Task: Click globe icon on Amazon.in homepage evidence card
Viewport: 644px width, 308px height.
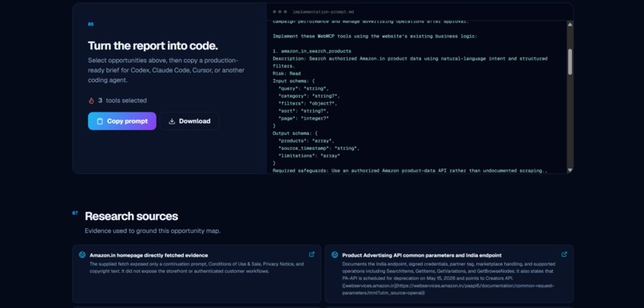Action: tap(82, 255)
